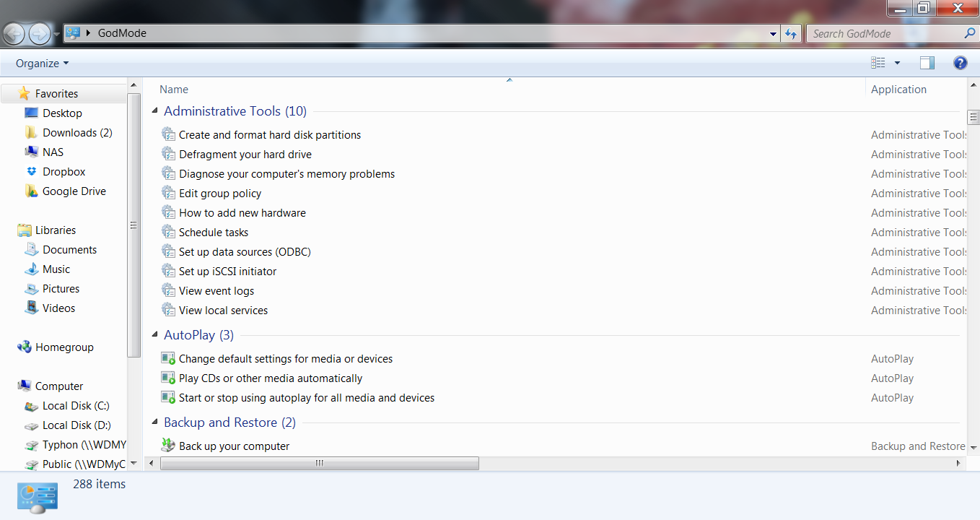Select Documents under Libraries

click(x=69, y=249)
